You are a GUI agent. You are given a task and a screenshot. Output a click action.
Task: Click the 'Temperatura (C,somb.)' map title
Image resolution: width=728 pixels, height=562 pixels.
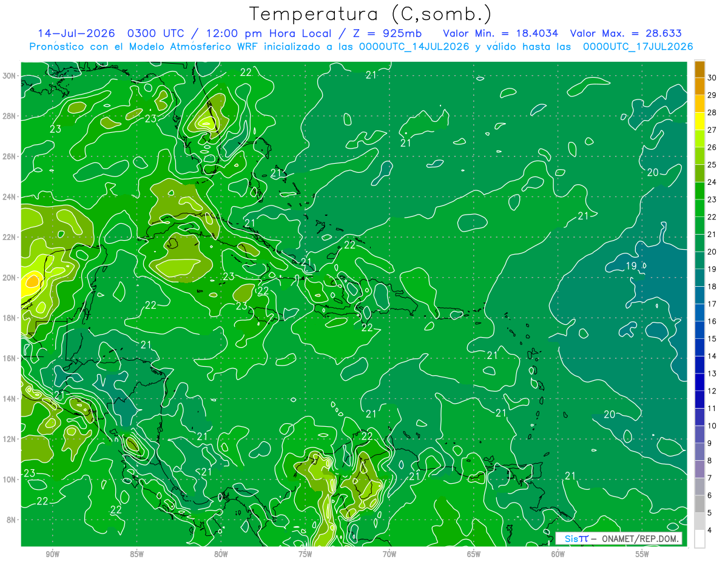[370, 14]
